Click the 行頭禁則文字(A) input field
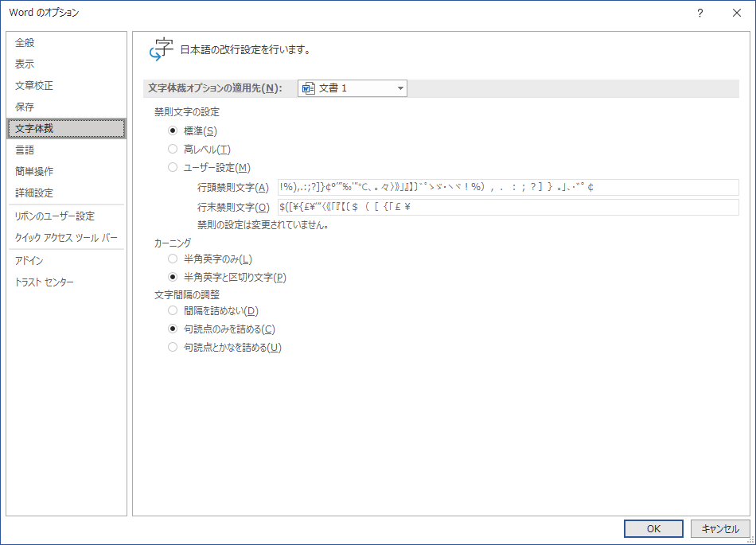The width and height of the screenshot is (756, 545). click(x=509, y=188)
